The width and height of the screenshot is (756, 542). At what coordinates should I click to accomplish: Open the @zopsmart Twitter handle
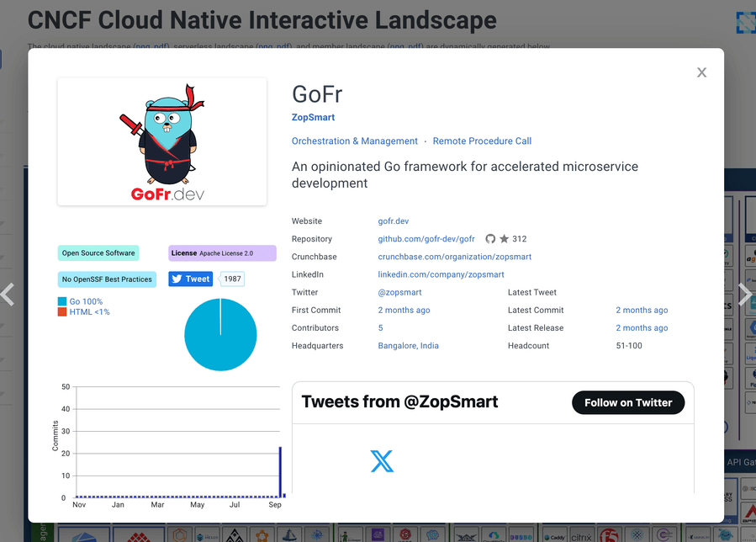pyautogui.click(x=399, y=293)
